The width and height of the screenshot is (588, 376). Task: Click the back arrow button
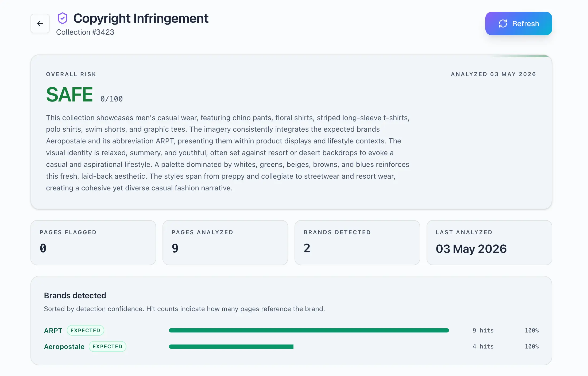(40, 23)
